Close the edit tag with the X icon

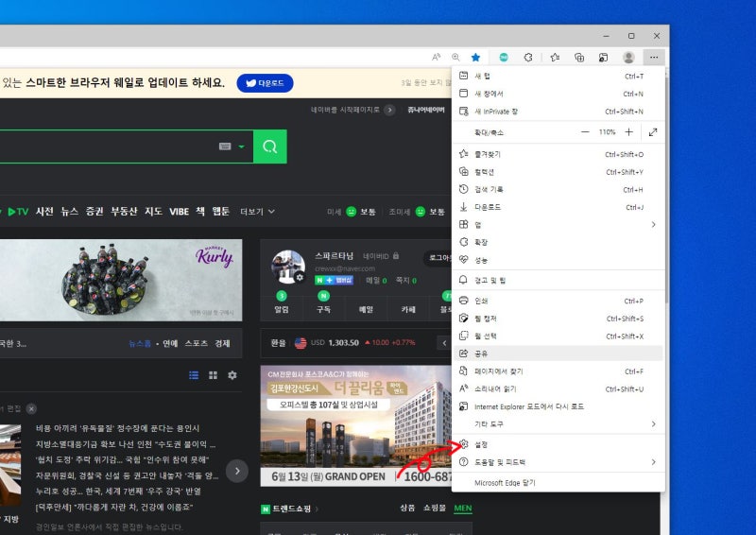(31, 408)
